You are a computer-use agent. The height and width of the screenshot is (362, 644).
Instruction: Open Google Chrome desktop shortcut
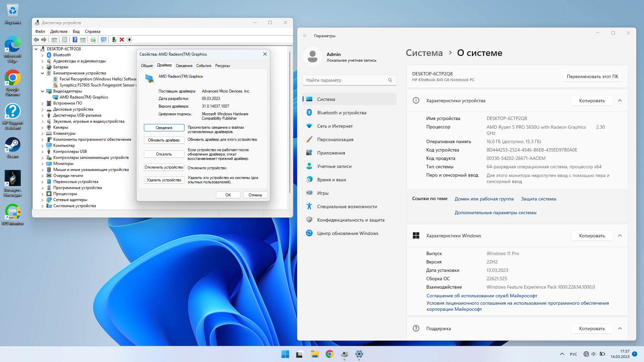click(13, 83)
